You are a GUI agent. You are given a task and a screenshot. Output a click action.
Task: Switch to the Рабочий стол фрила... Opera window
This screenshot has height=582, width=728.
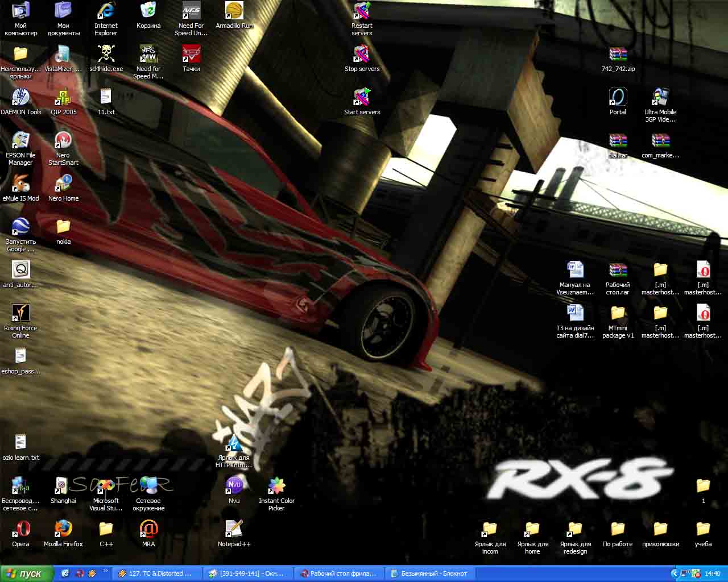pos(339,573)
